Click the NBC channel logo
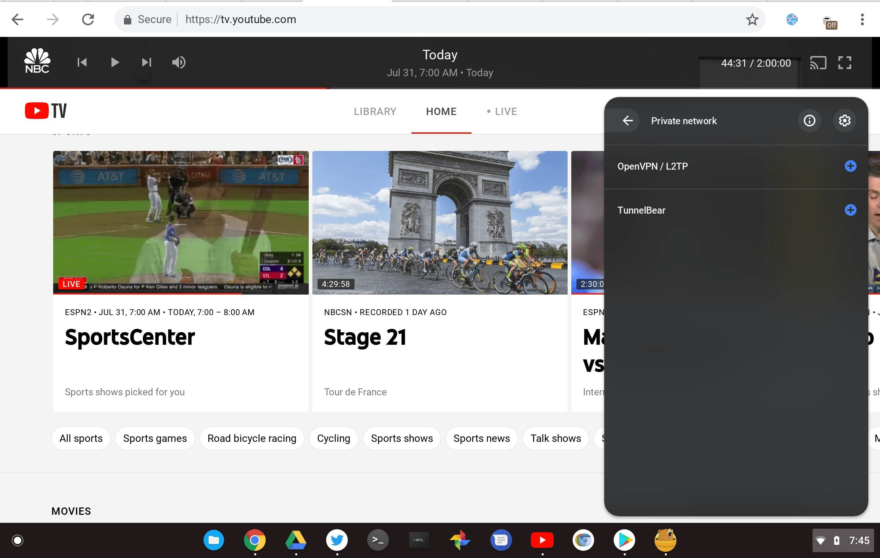Image resolution: width=880 pixels, height=558 pixels. pyautogui.click(x=37, y=61)
